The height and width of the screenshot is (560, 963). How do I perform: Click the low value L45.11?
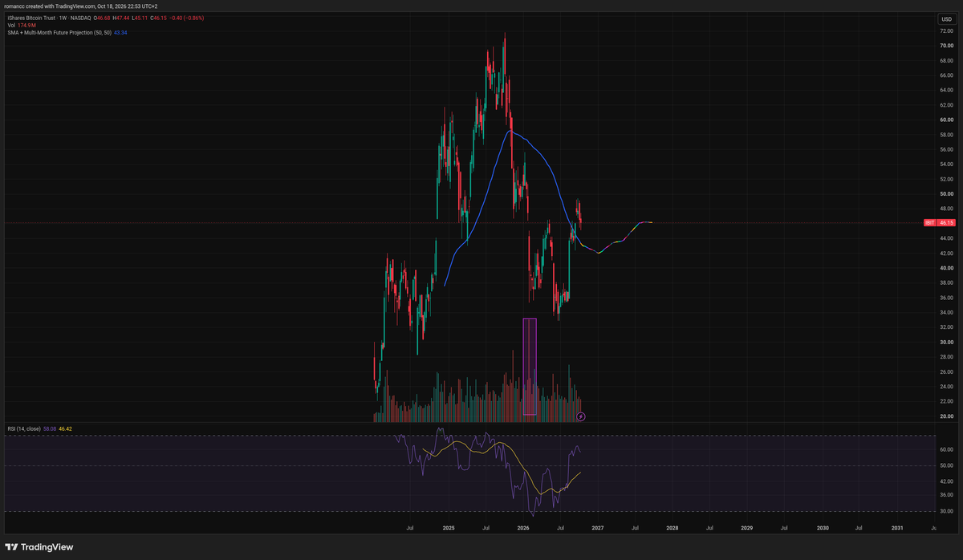point(140,18)
